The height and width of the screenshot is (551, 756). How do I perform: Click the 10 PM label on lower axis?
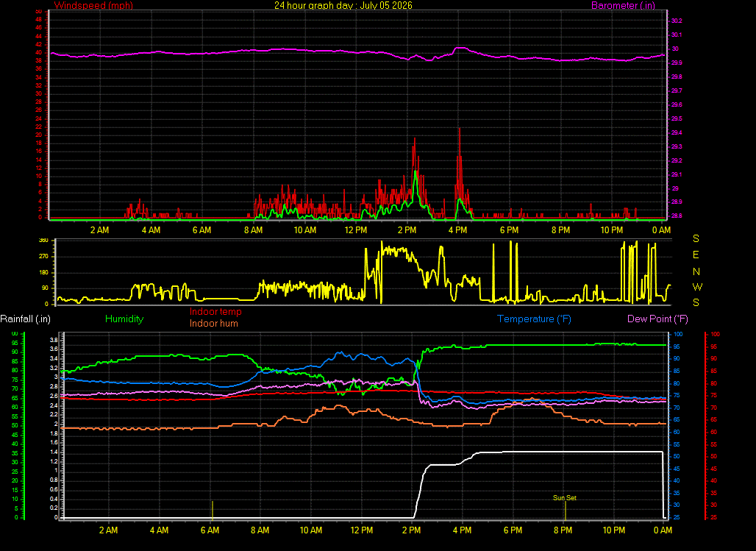point(614,530)
